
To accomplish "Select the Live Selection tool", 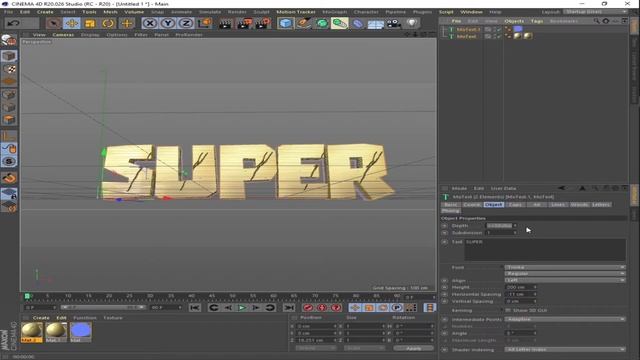I will click(x=53, y=23).
